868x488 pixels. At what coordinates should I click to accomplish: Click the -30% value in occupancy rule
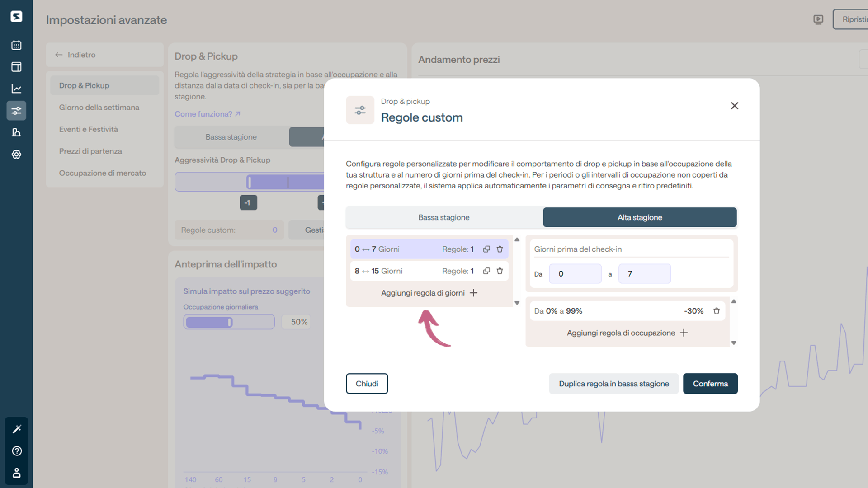click(x=693, y=311)
